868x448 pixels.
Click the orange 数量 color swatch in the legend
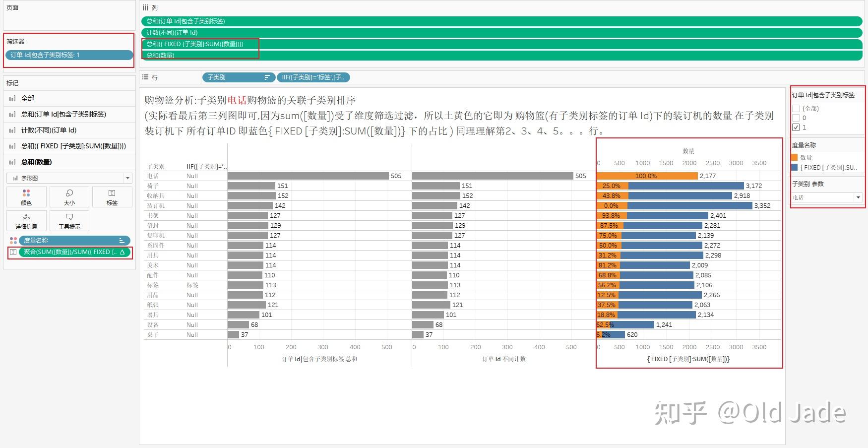[x=796, y=157]
